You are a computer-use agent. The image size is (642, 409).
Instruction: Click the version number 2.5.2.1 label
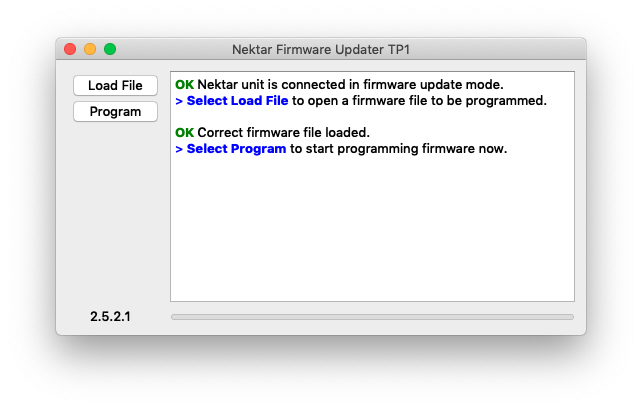[110, 316]
